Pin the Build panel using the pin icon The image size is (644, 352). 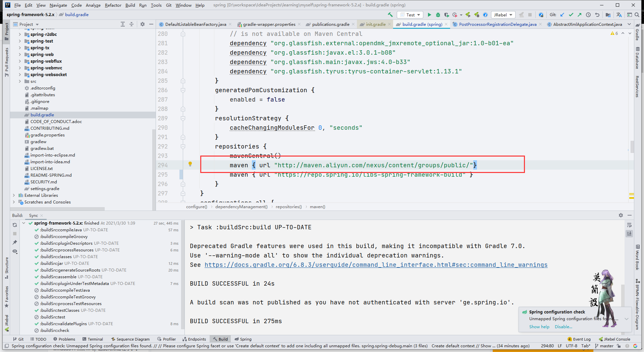pyautogui.click(x=15, y=242)
